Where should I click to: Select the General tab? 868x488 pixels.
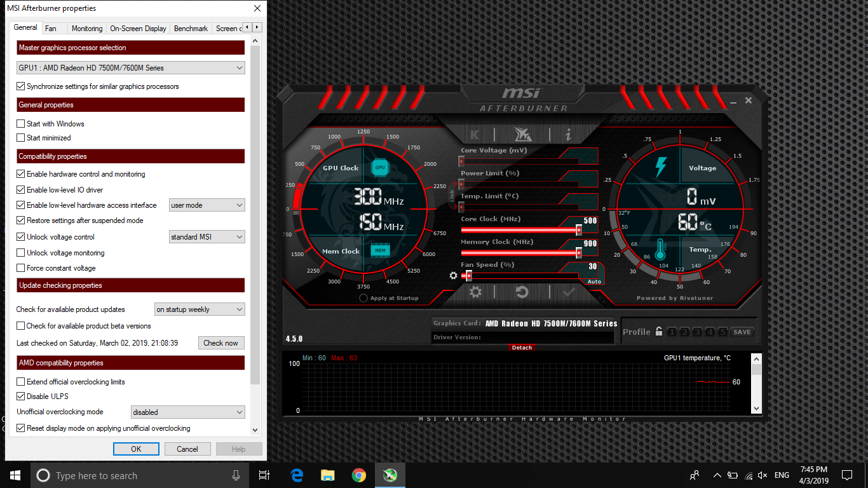click(x=25, y=27)
